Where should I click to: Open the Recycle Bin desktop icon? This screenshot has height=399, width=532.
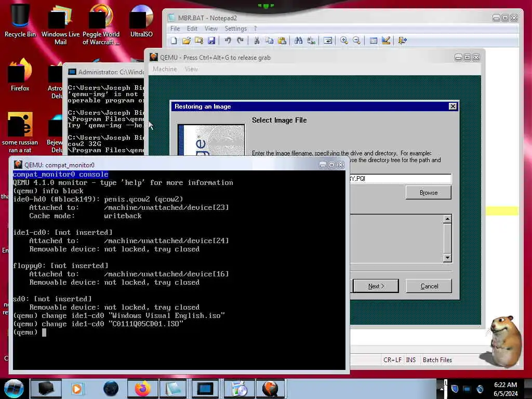tap(20, 20)
